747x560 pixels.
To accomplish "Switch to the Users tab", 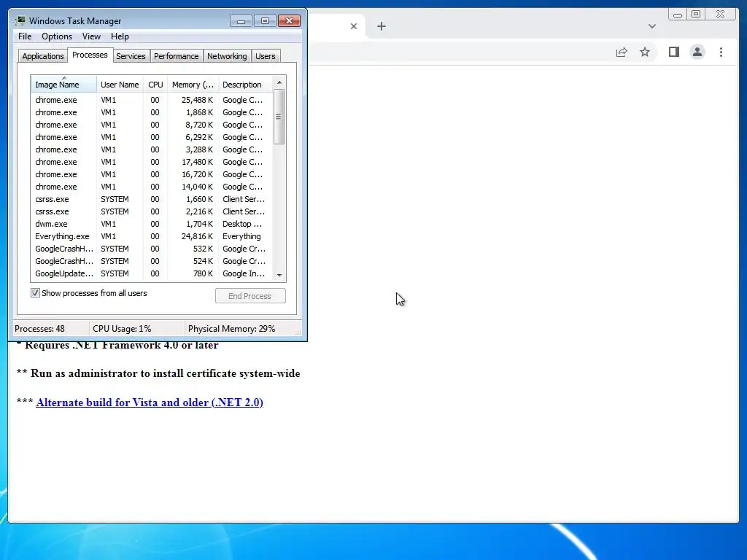I will click(x=265, y=56).
